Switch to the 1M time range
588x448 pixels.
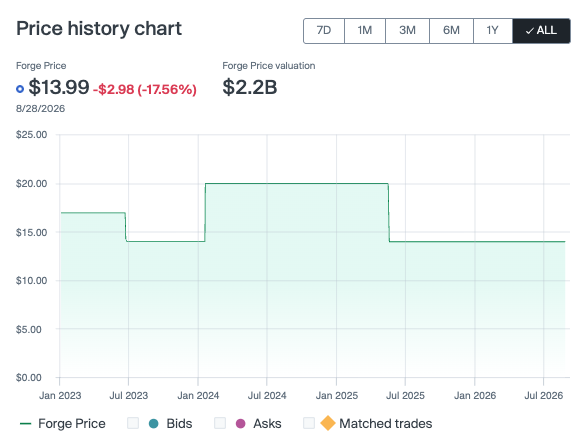pyautogui.click(x=365, y=30)
